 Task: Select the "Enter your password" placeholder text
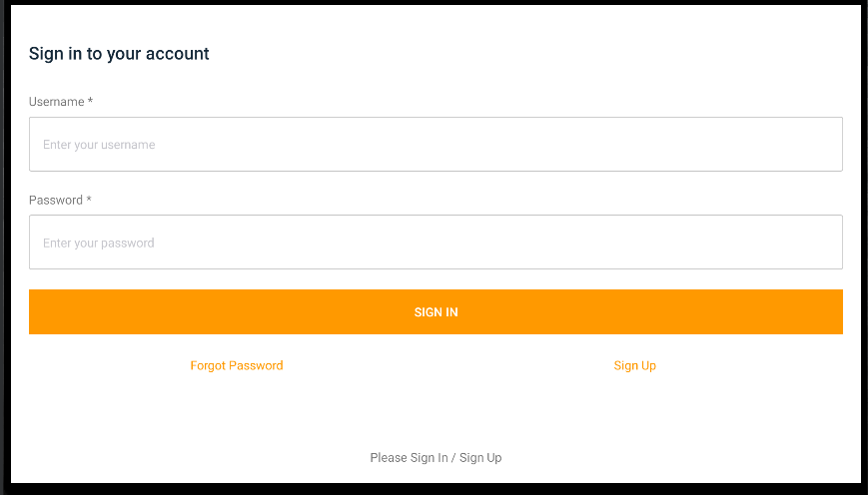98,243
